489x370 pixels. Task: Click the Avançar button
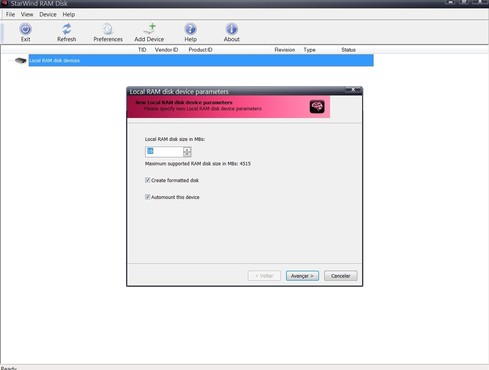(x=302, y=276)
